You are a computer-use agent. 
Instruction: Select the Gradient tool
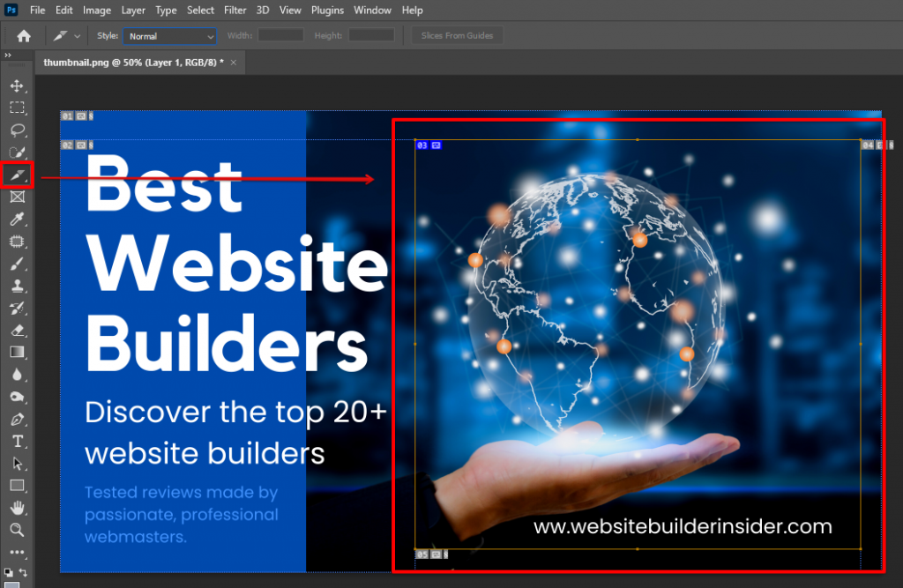click(x=18, y=352)
